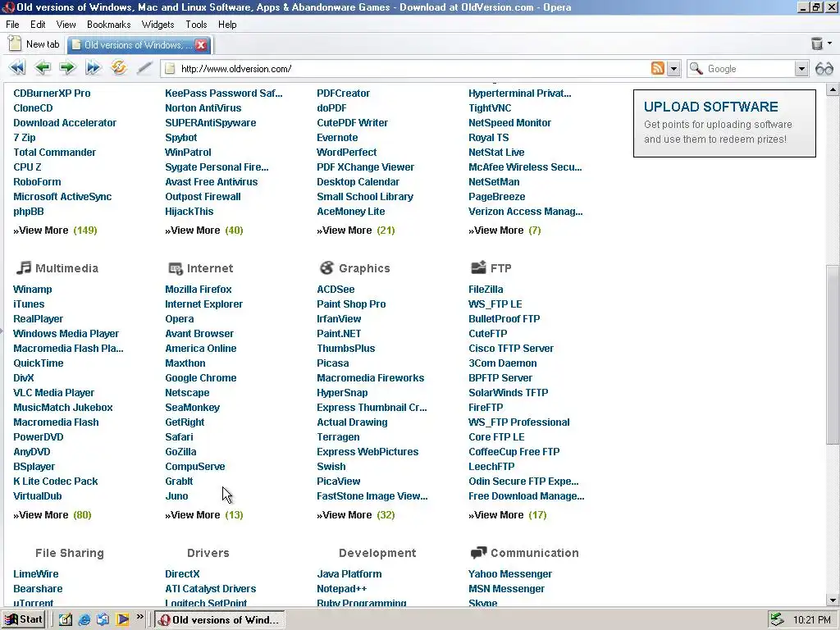This screenshot has height=630, width=840.
Task: Click View More (32) under Graphics
Action: 356,515
